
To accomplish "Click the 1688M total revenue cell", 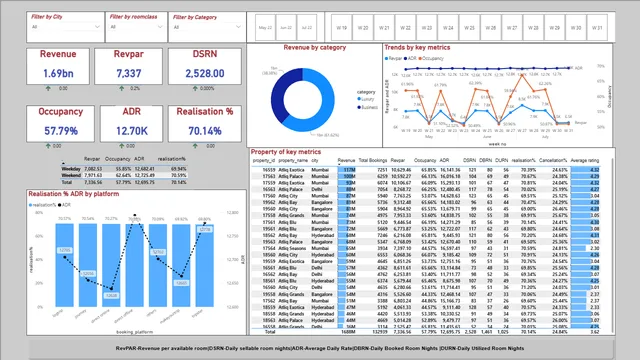I will (348, 332).
